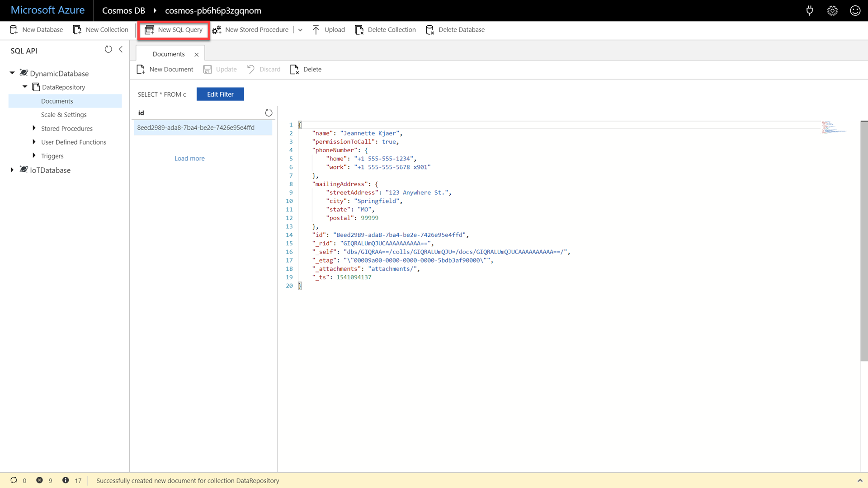Click the Delete Database icon
The height and width of the screenshot is (488, 868).
pos(430,30)
